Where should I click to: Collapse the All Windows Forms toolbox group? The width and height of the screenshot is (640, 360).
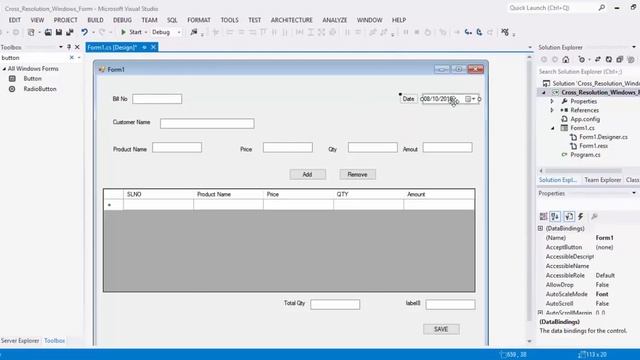coord(4,69)
